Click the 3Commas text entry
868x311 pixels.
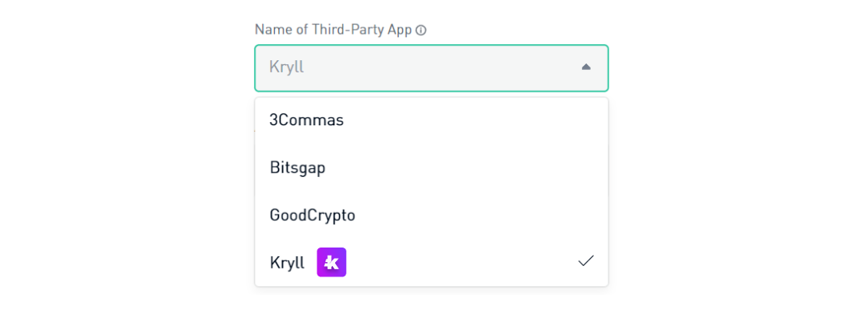coord(307,120)
